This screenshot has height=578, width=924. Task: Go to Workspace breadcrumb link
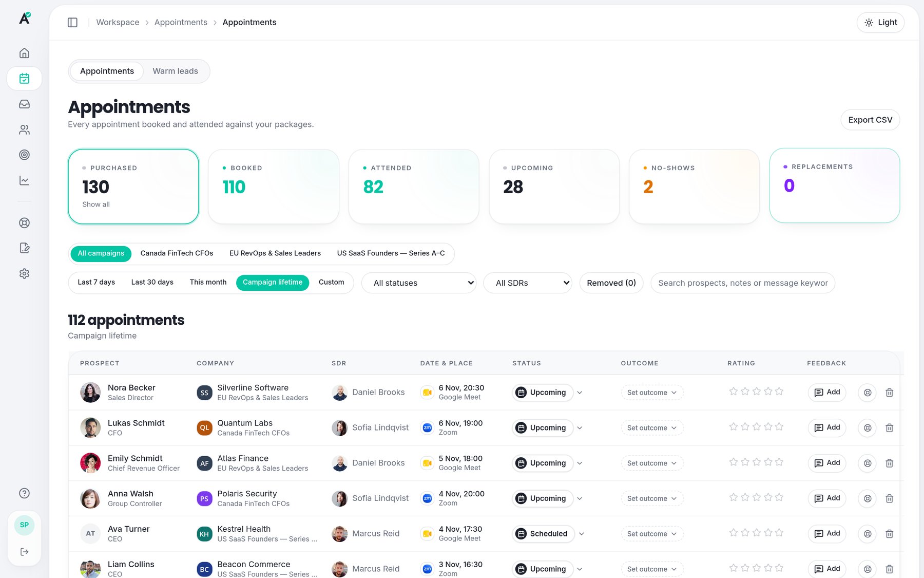118,23
